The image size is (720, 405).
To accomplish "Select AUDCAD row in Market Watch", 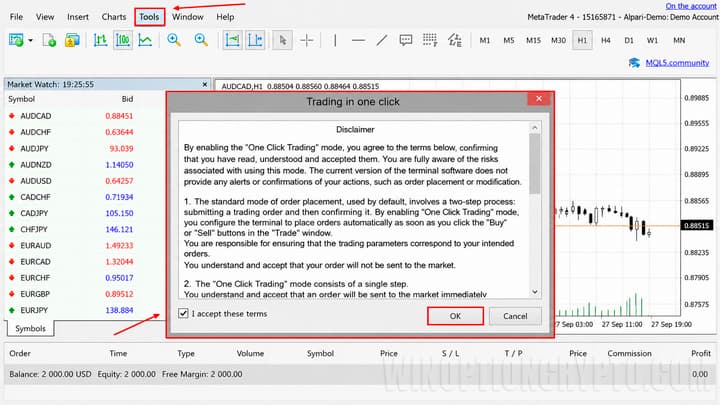I will [x=85, y=116].
